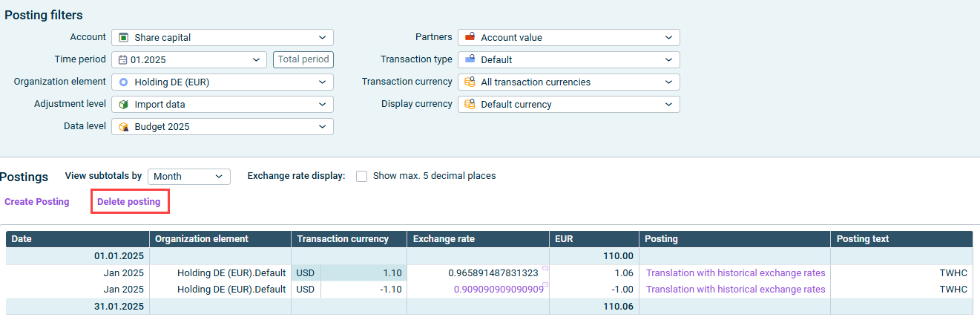The image size is (980, 320).
Task: Click the Share capital account icon
Action: point(124,38)
